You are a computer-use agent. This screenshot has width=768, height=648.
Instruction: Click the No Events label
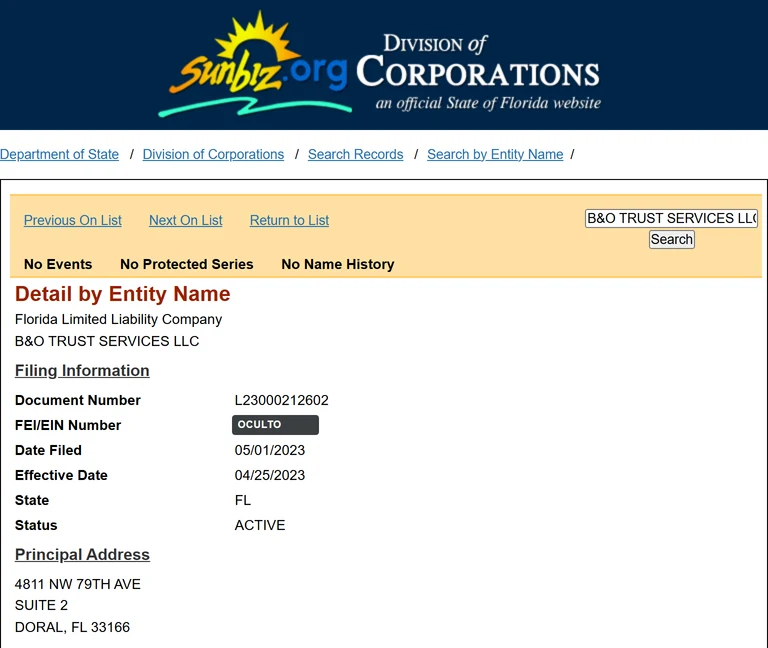point(58,264)
